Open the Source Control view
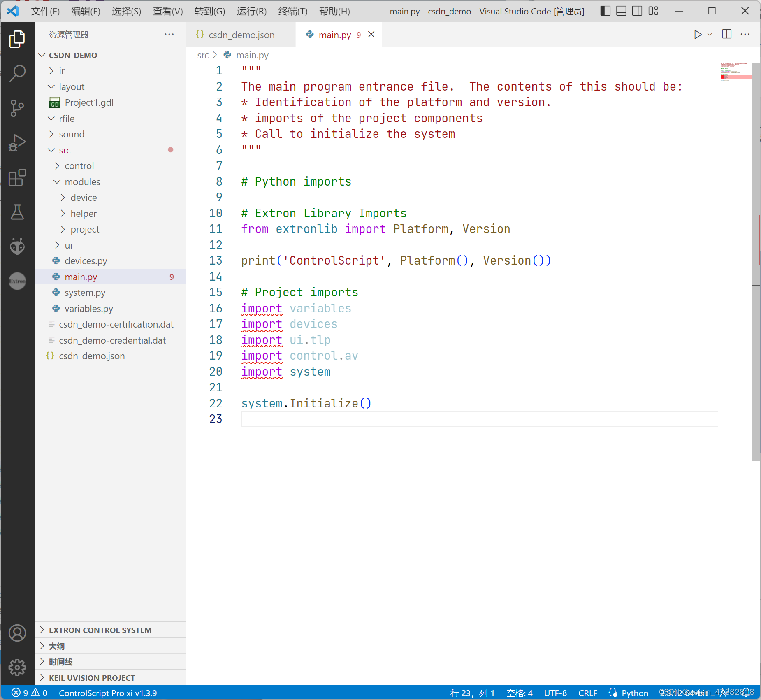Viewport: 761px width, 700px height. [x=17, y=108]
